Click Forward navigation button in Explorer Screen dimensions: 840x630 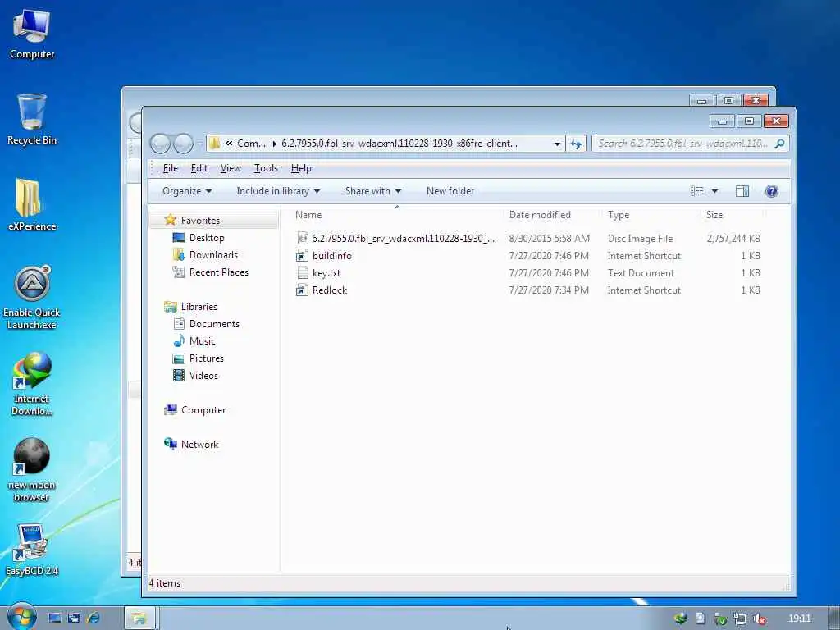[183, 143]
